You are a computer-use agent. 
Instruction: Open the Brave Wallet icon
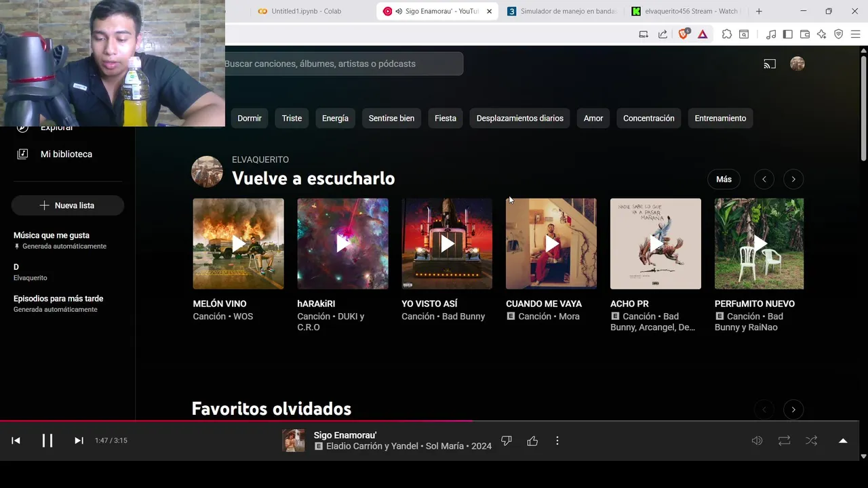pyautogui.click(x=805, y=34)
